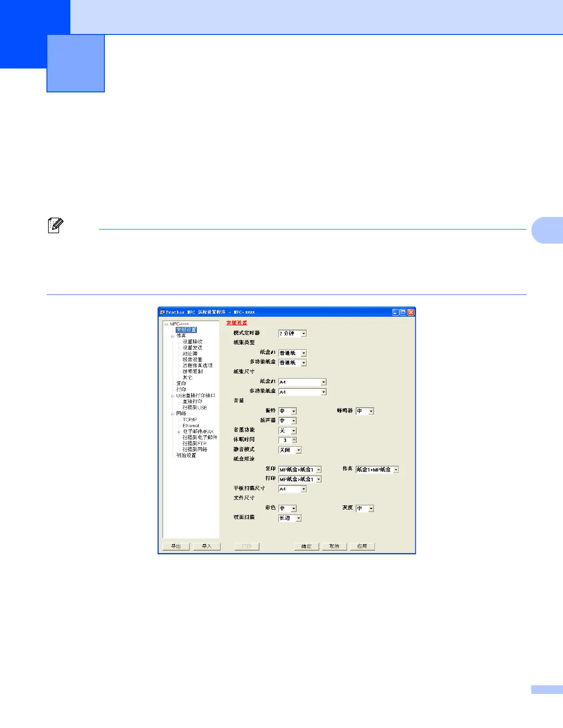Click the 导出 button
This screenshot has height=728, width=563.
[176, 546]
